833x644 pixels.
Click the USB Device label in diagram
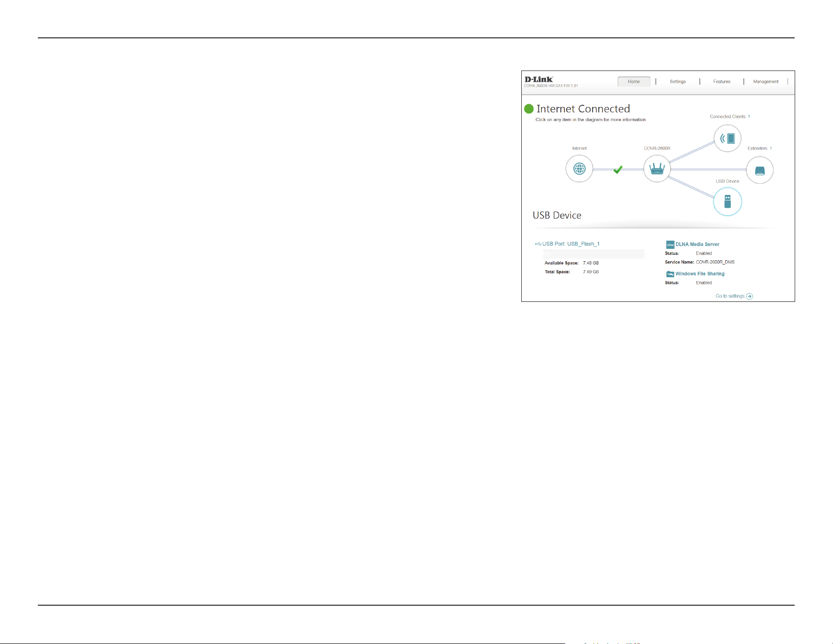(728, 181)
